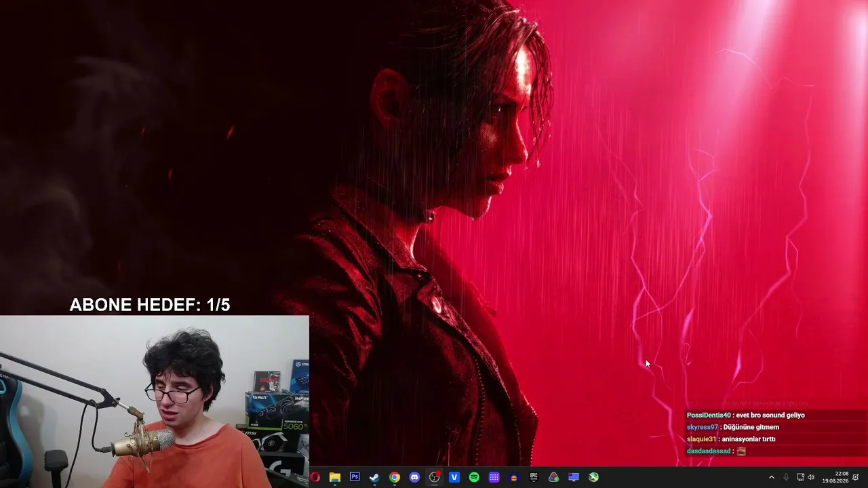
Task: Open network settings from the system tray
Action: 800,477
